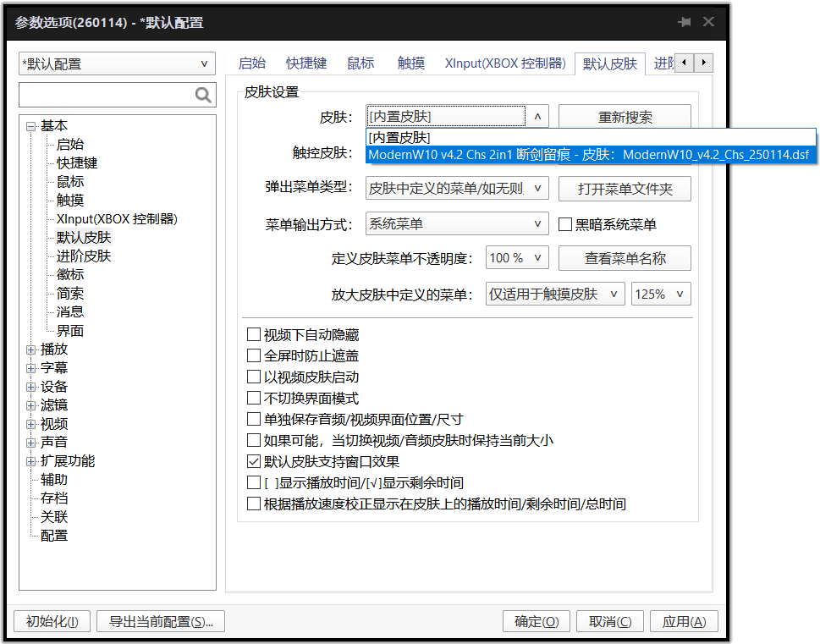This screenshot has width=820, height=644.
Task: Open the 菜单输出方式 dropdown
Action: click(457, 224)
